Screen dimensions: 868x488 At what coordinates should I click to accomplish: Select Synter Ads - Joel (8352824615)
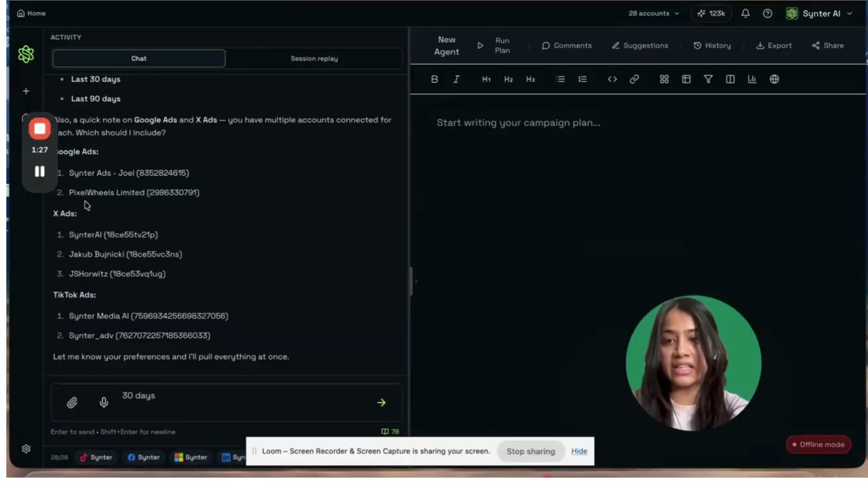click(x=129, y=173)
